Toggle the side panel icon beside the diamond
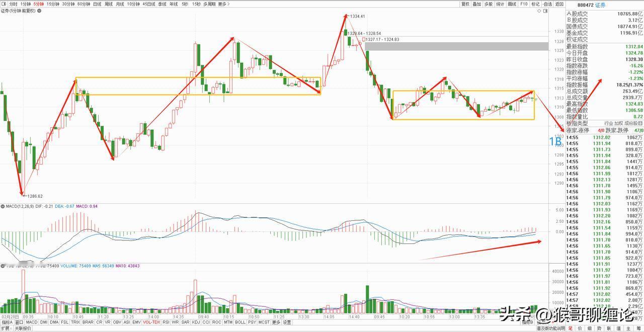Image resolution: width=644 pixels, height=332 pixels. pos(545,11)
